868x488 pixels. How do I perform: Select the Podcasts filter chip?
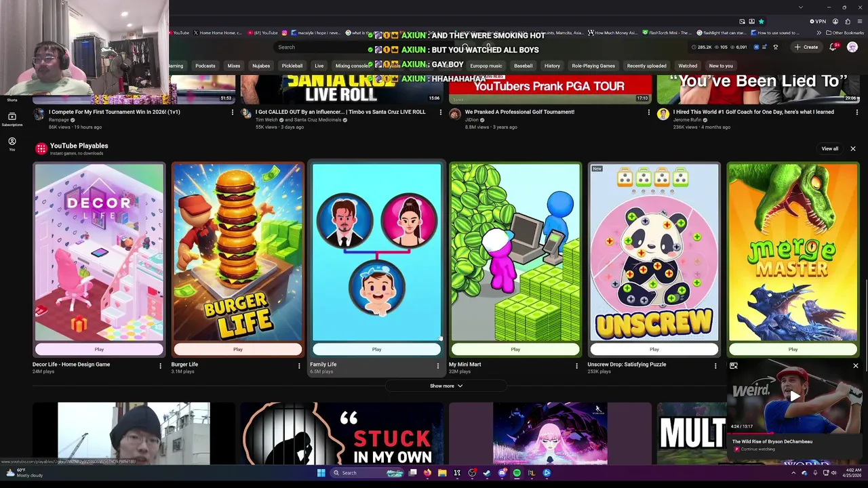click(x=205, y=66)
